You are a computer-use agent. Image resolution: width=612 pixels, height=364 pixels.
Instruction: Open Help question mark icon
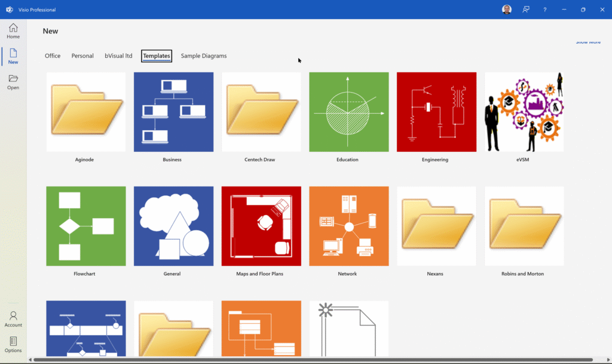[544, 10]
